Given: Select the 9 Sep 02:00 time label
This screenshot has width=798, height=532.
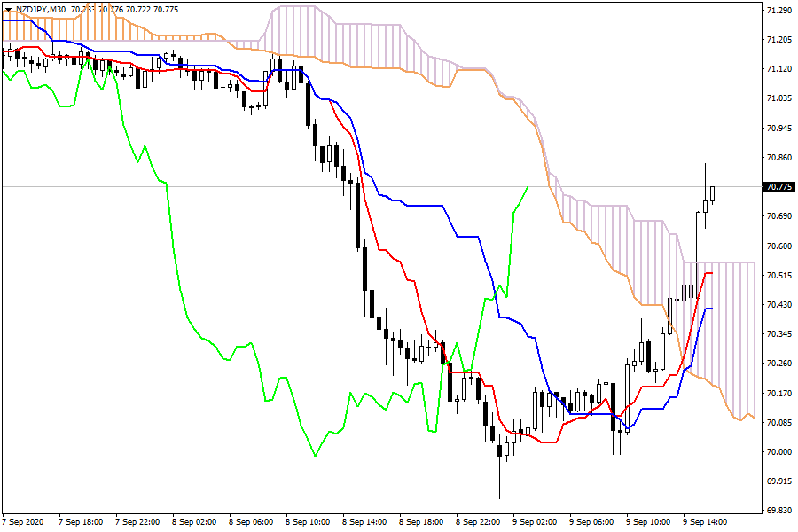Looking at the screenshot, I should coord(537,522).
